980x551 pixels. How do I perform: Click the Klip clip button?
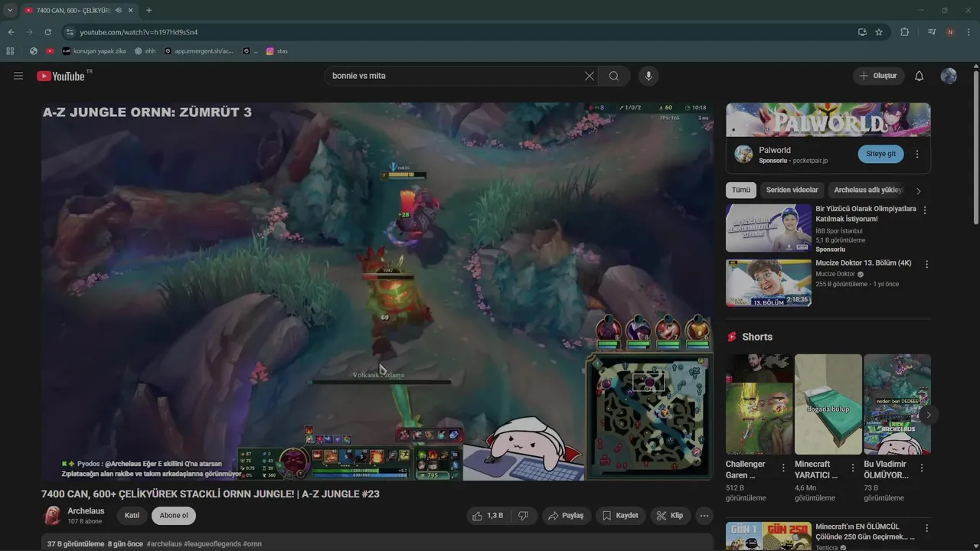tap(671, 516)
